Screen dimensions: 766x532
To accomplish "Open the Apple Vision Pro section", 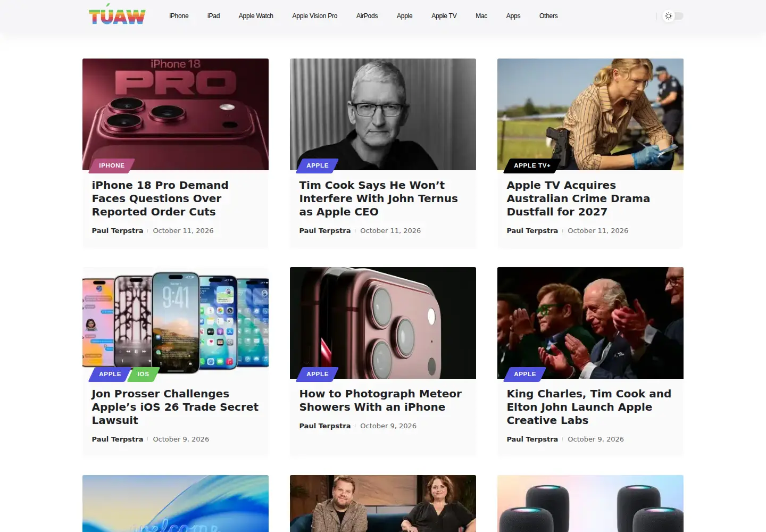I will pyautogui.click(x=315, y=16).
